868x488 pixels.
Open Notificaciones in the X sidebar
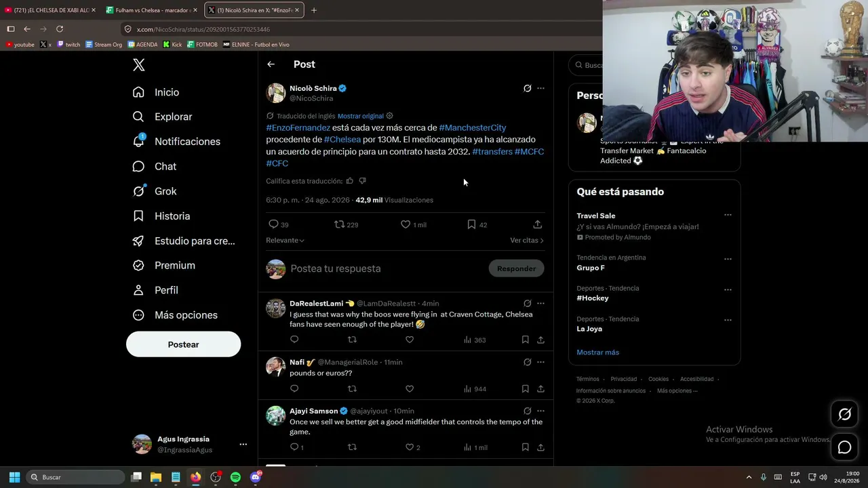point(176,142)
